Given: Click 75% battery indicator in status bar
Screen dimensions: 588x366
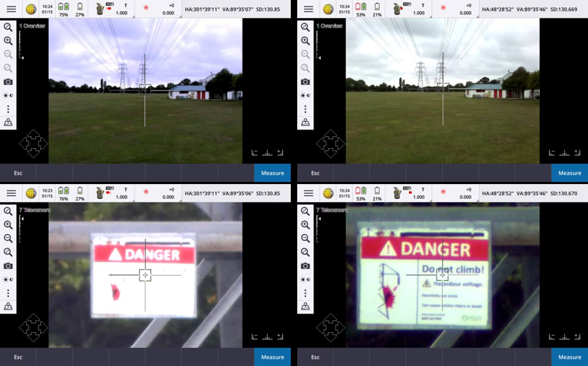Looking at the screenshot, I should [63, 9].
